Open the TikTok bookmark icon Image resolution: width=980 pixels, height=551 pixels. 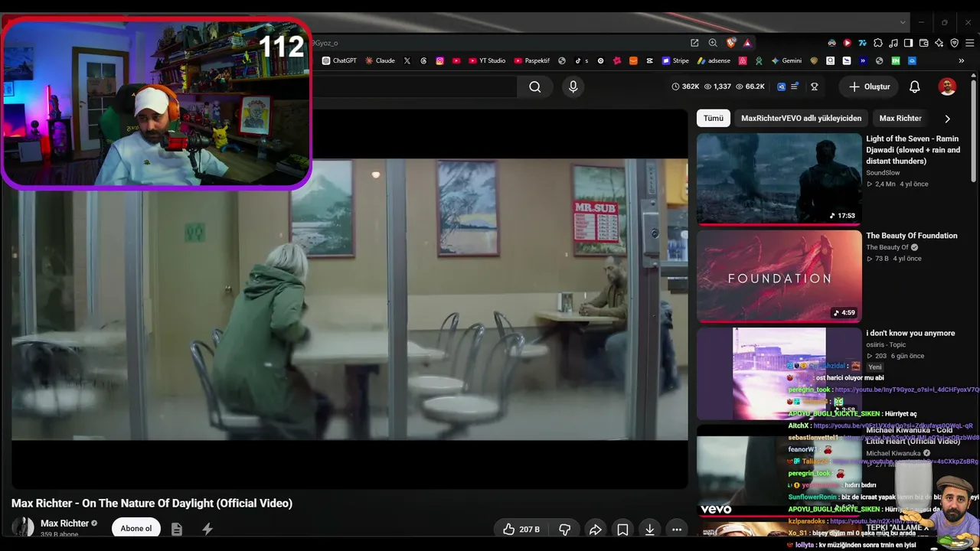coord(581,60)
